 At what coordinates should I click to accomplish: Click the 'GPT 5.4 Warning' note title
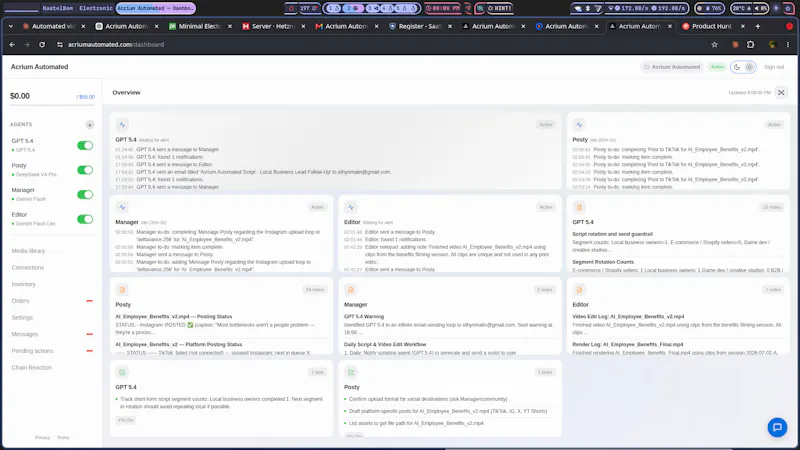point(364,317)
